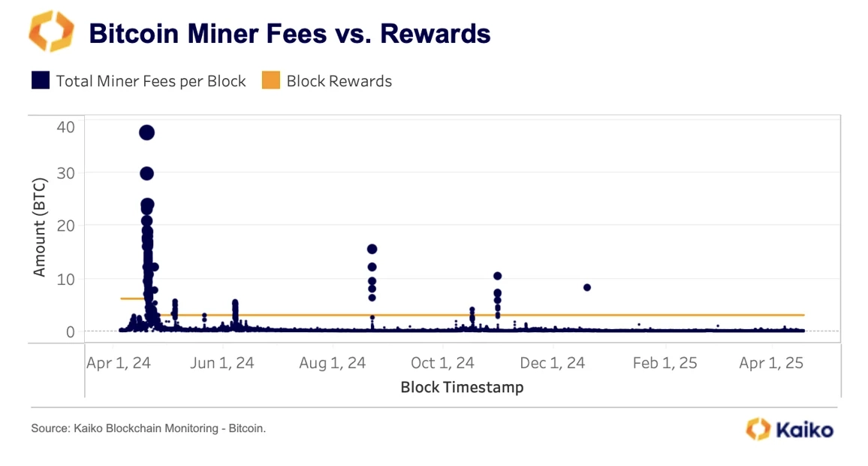Screen dimensions: 868x466
Task: Click the top August 2024 point near 15 BTC
Action: pyautogui.click(x=372, y=250)
